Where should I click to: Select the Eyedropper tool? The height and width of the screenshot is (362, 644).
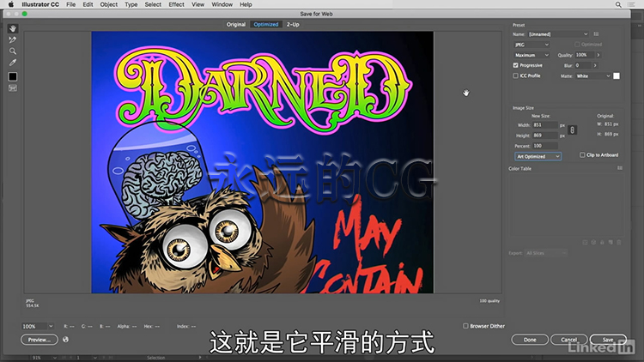[x=13, y=63]
